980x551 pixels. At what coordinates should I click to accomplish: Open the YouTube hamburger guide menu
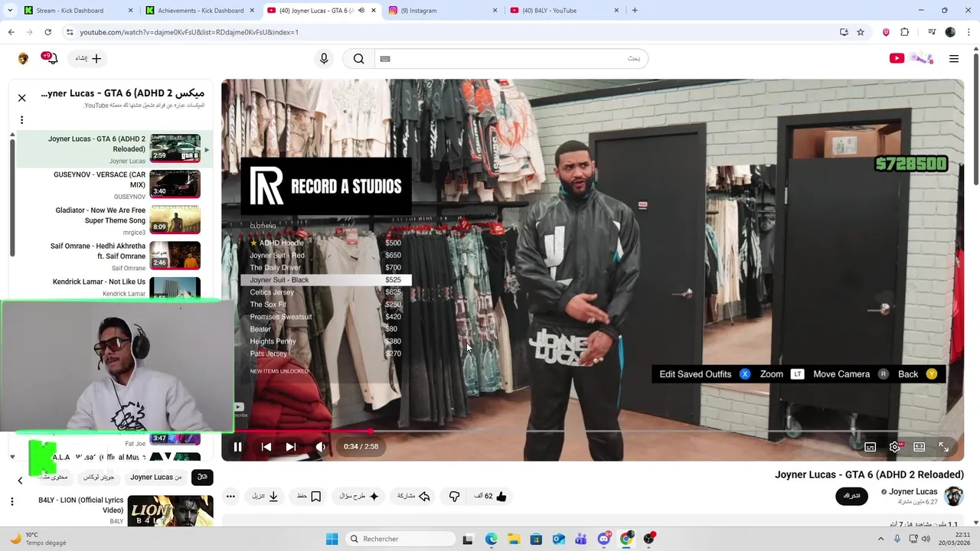[x=954, y=59]
